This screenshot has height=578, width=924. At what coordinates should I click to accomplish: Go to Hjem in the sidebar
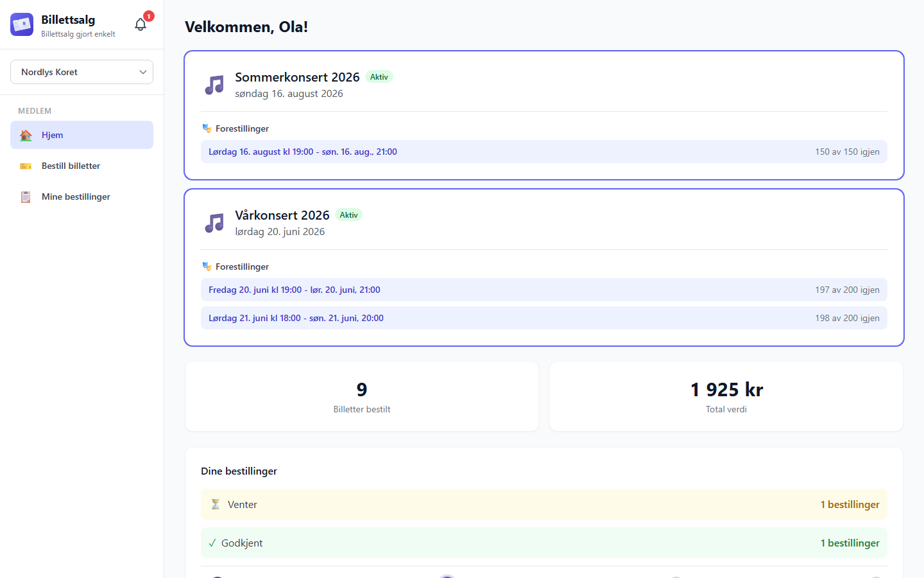click(x=81, y=135)
